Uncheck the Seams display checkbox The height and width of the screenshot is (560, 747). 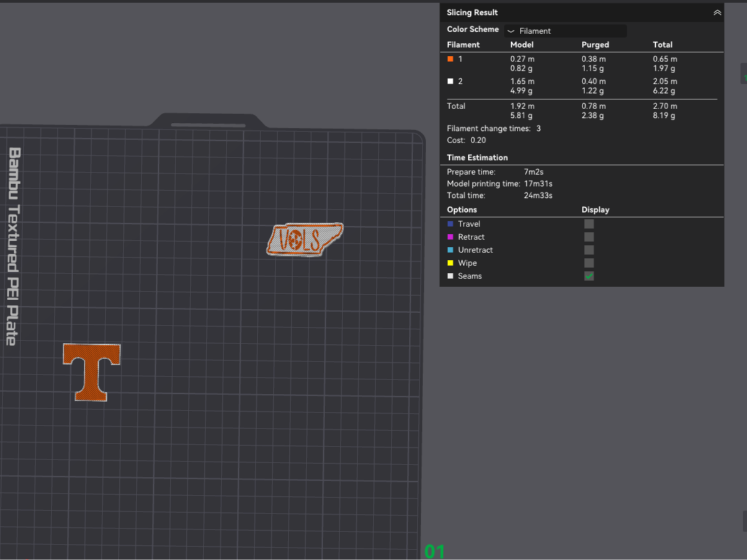(589, 276)
